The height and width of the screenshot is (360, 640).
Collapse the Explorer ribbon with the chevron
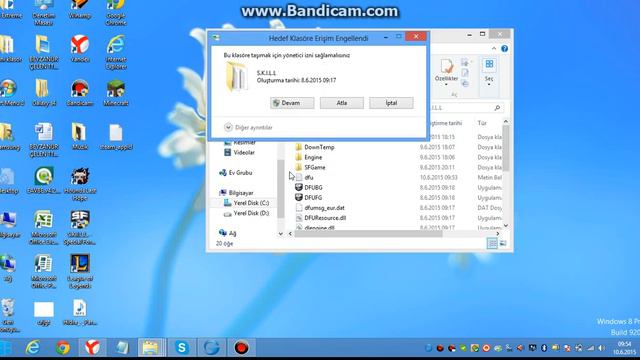[494, 49]
